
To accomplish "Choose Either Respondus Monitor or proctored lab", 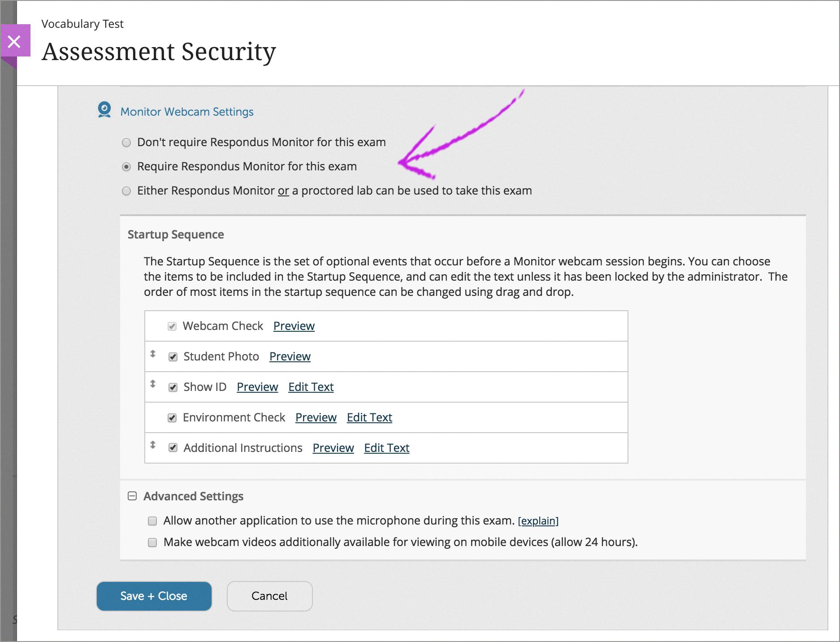I will (x=127, y=191).
